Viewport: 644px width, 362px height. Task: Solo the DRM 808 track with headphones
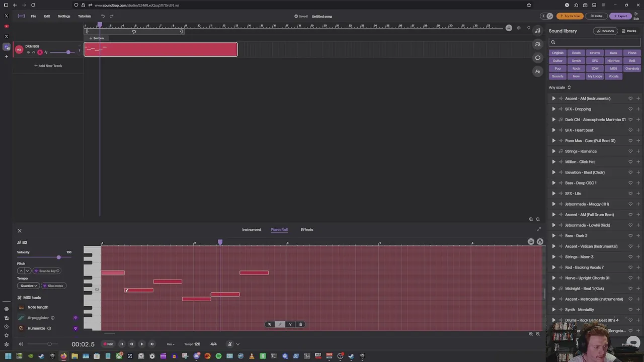pos(34,52)
